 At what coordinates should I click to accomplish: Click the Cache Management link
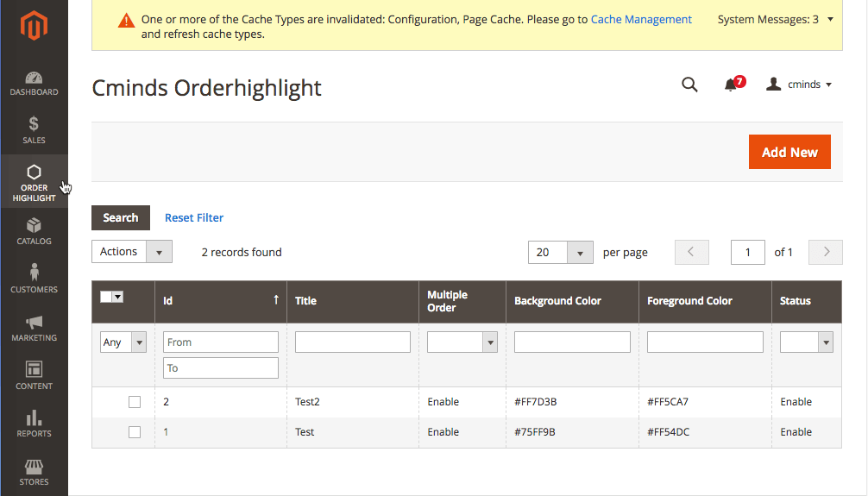(x=641, y=19)
